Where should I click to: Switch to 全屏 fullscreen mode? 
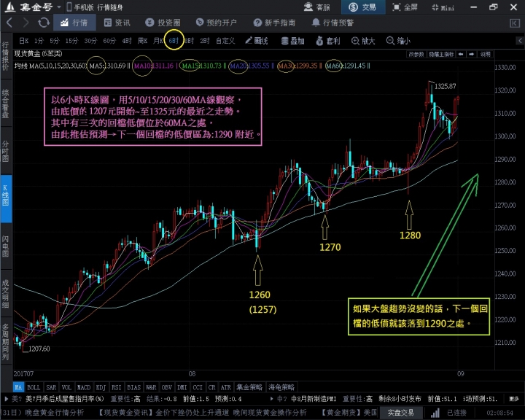pos(405,7)
